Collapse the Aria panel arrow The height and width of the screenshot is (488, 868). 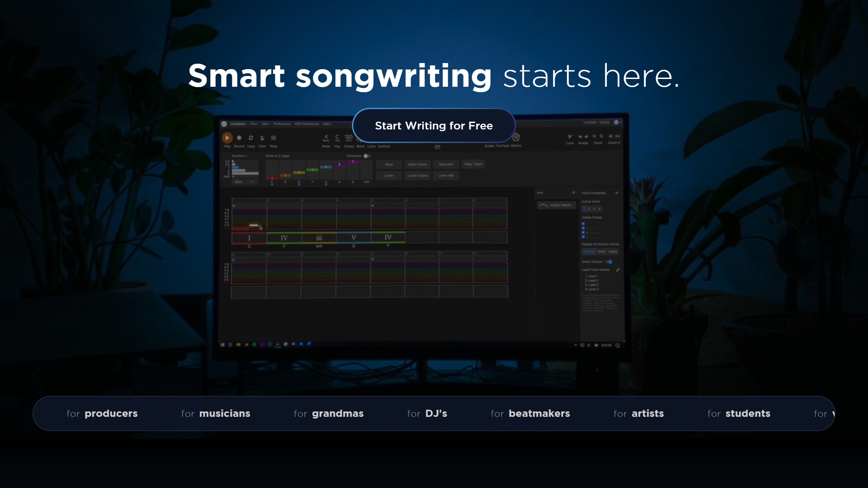pyautogui.click(x=573, y=192)
